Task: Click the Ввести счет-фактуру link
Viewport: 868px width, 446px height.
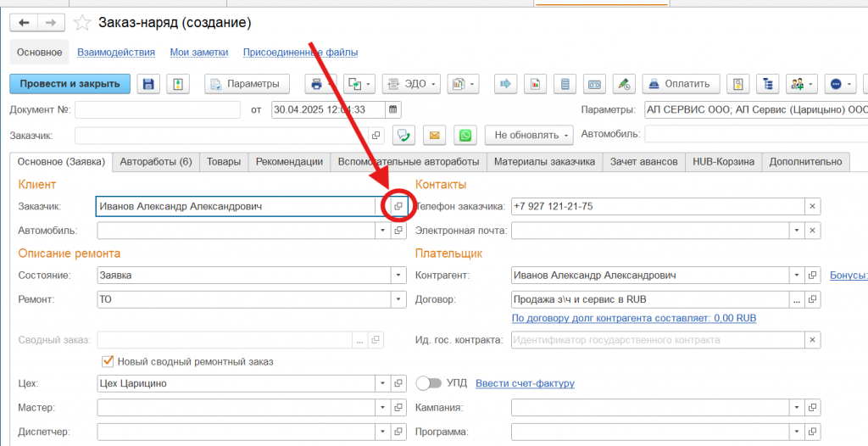Action: 525,383
